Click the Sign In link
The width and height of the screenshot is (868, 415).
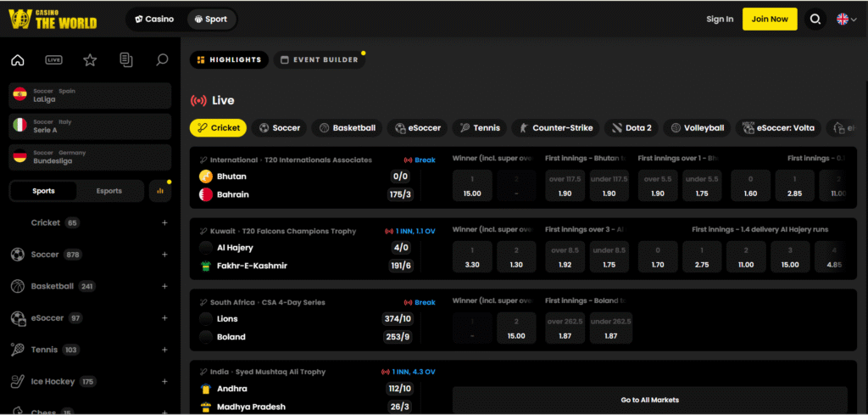click(x=720, y=19)
